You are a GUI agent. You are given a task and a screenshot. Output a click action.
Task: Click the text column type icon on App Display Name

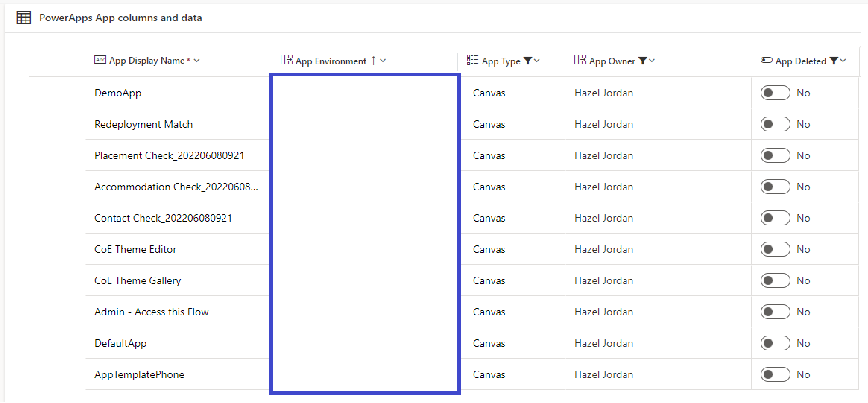point(100,60)
